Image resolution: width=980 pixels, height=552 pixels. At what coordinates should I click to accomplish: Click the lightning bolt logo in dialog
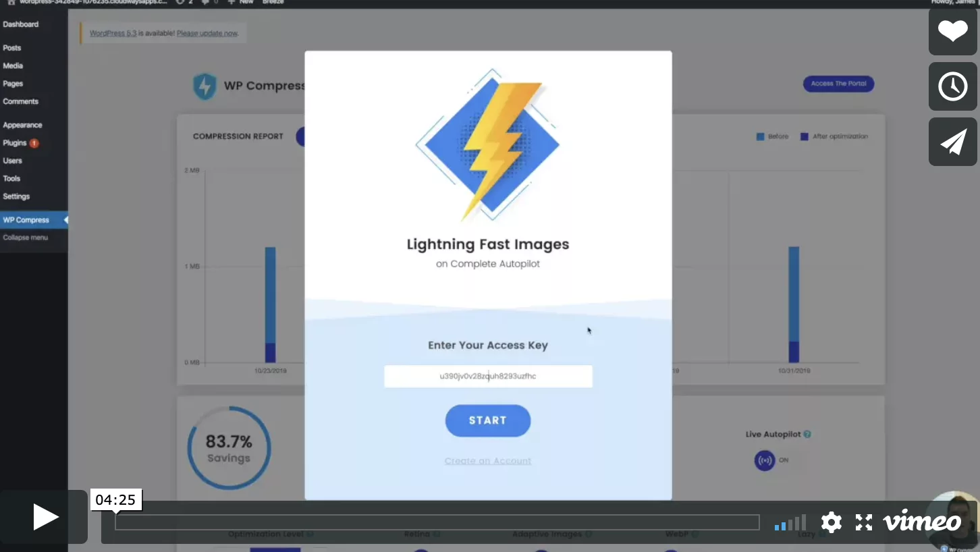coord(487,144)
